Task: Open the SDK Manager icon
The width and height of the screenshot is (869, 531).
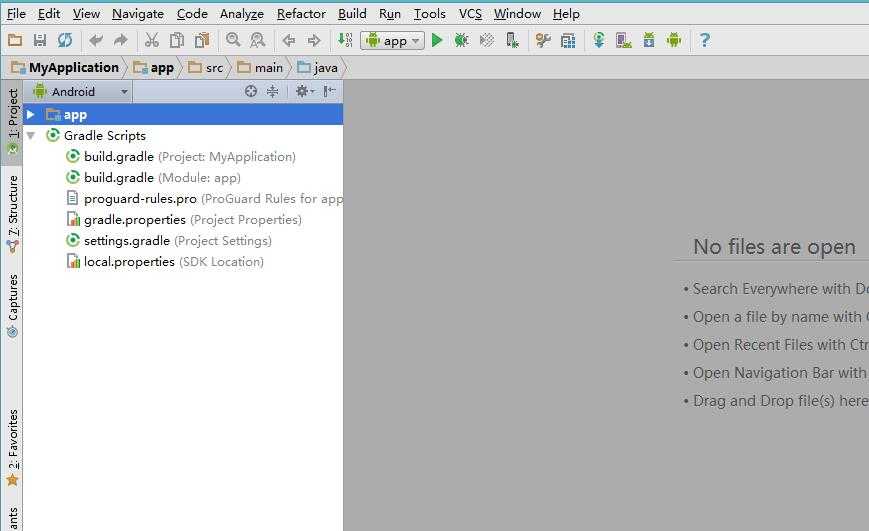Action: (x=648, y=40)
